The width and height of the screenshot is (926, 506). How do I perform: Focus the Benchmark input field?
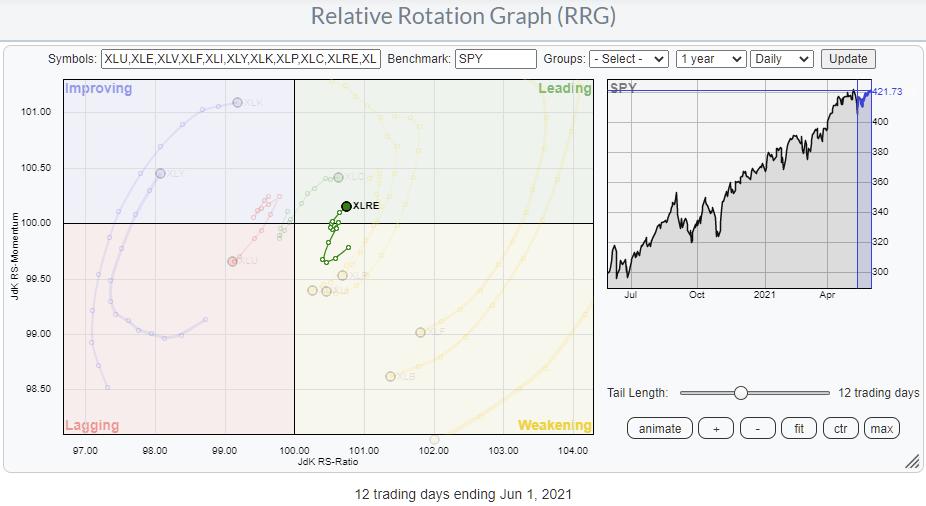point(495,59)
